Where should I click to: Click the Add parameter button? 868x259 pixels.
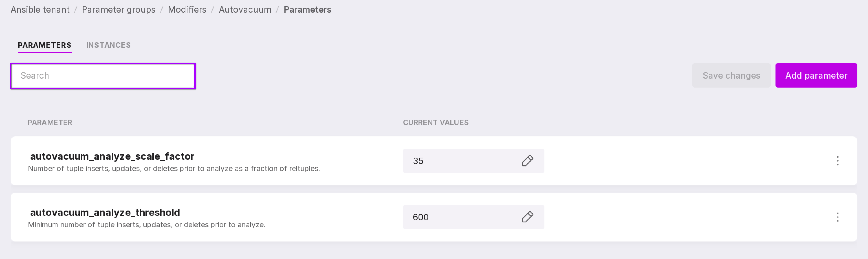click(x=816, y=76)
